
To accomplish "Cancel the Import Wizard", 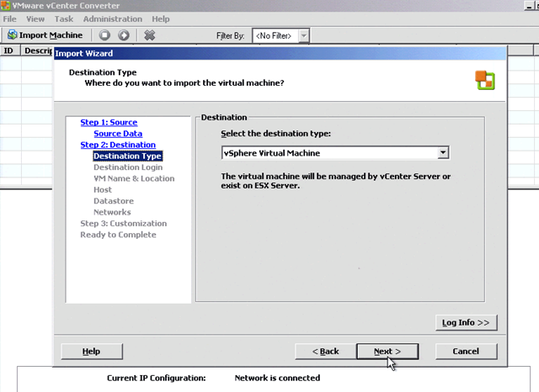I will [x=466, y=351].
